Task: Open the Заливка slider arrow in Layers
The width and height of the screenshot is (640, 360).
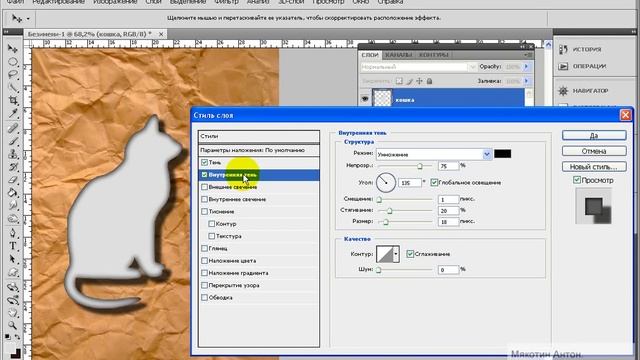Action: [526, 81]
